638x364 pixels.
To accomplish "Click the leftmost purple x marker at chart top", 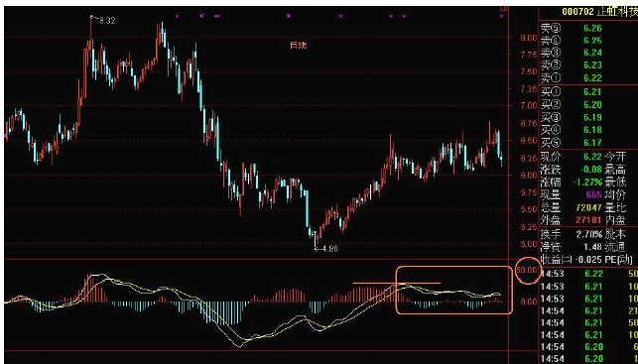I will [x=177, y=16].
